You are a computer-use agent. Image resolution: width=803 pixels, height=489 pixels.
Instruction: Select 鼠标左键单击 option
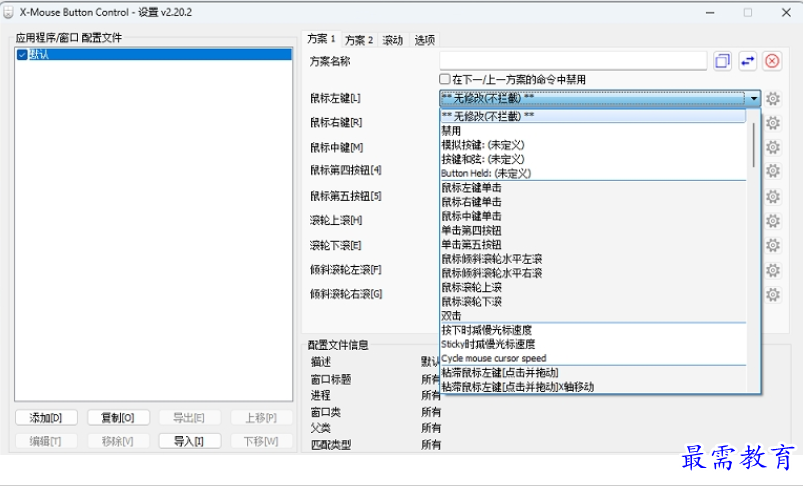593,187
